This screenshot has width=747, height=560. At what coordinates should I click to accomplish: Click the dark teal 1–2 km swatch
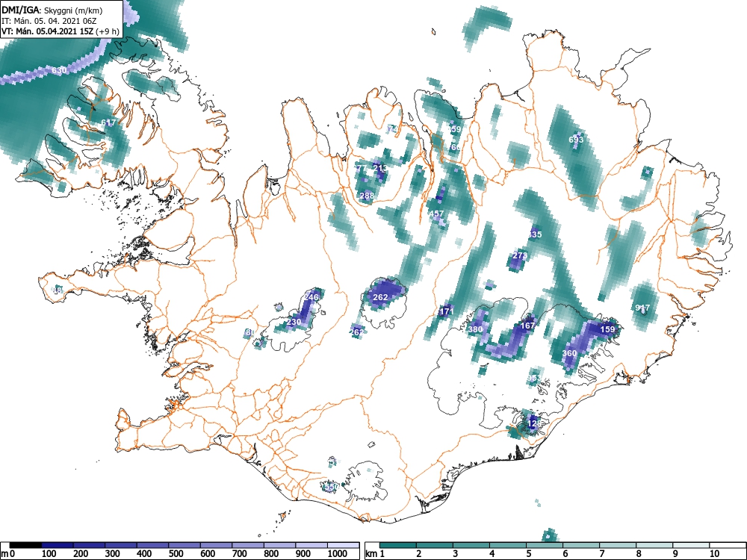tap(398, 545)
